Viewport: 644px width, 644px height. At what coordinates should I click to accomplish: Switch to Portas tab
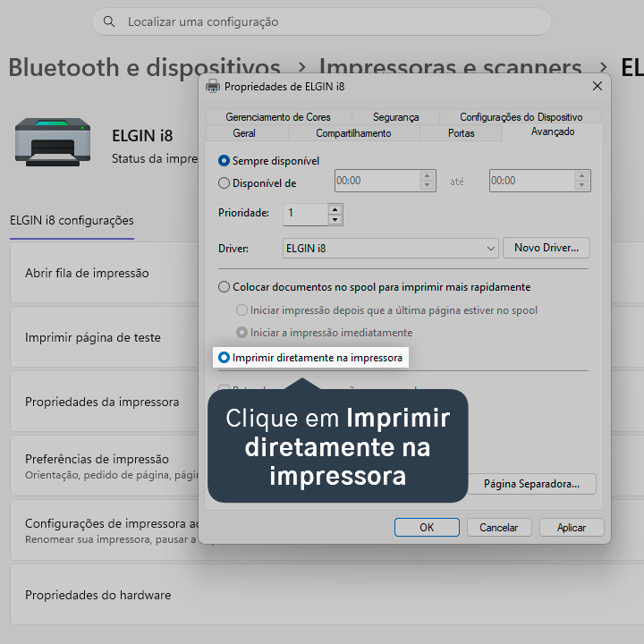(x=461, y=133)
